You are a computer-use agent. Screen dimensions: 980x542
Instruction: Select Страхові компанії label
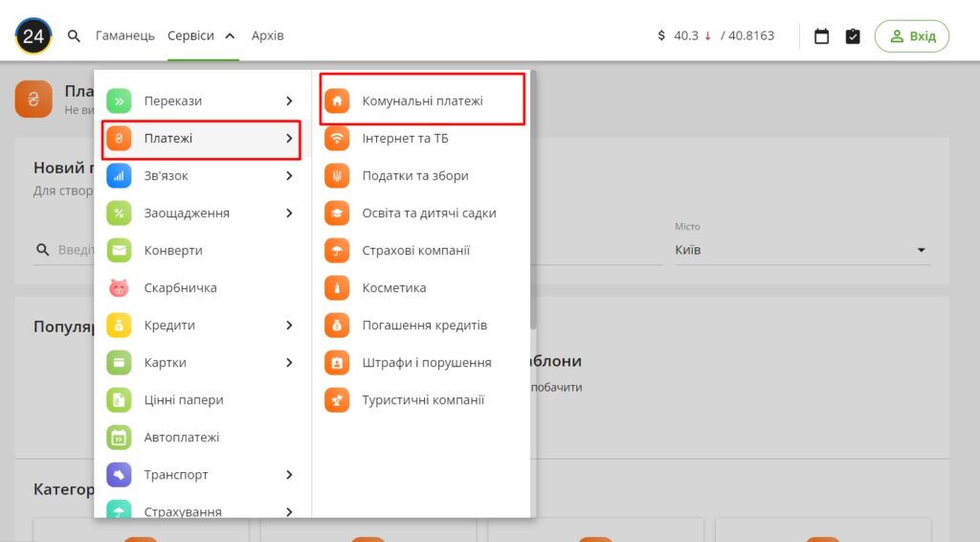415,251
